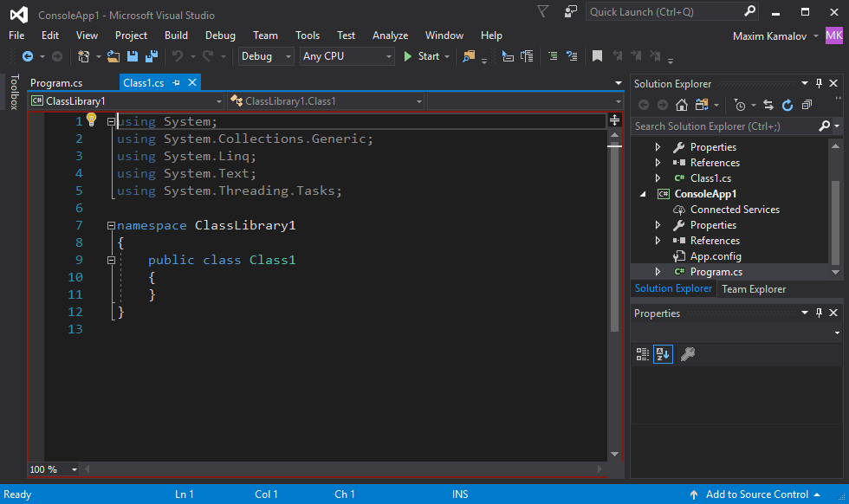Screen dimensions: 849x504
Task: Click the Switch Views icon in Solution Explorer
Action: click(x=702, y=105)
